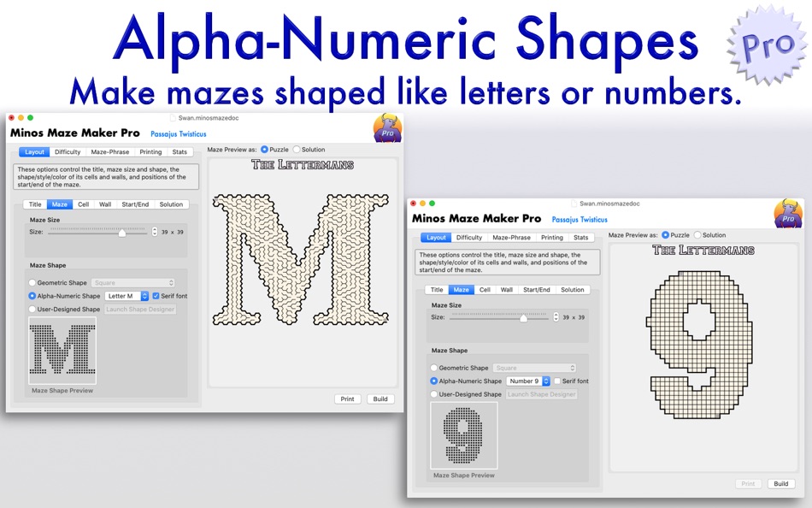The width and height of the screenshot is (812, 508).
Task: Click the Pro bull icon in left window
Action: [x=387, y=128]
